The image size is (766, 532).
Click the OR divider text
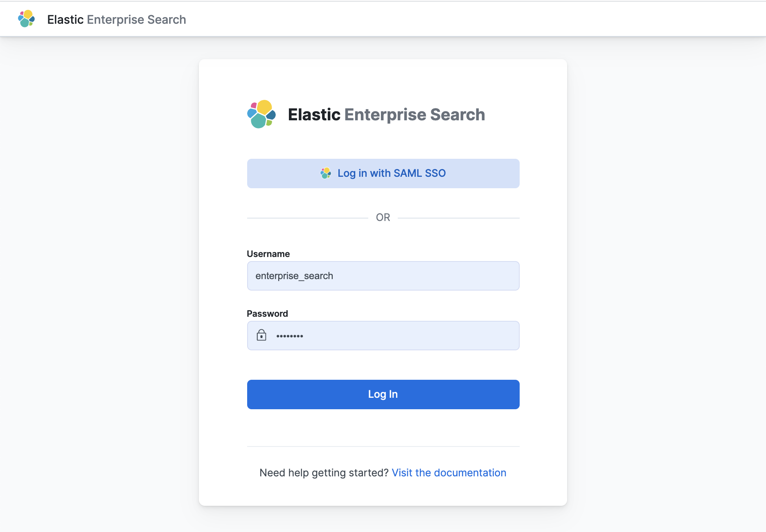click(x=383, y=217)
